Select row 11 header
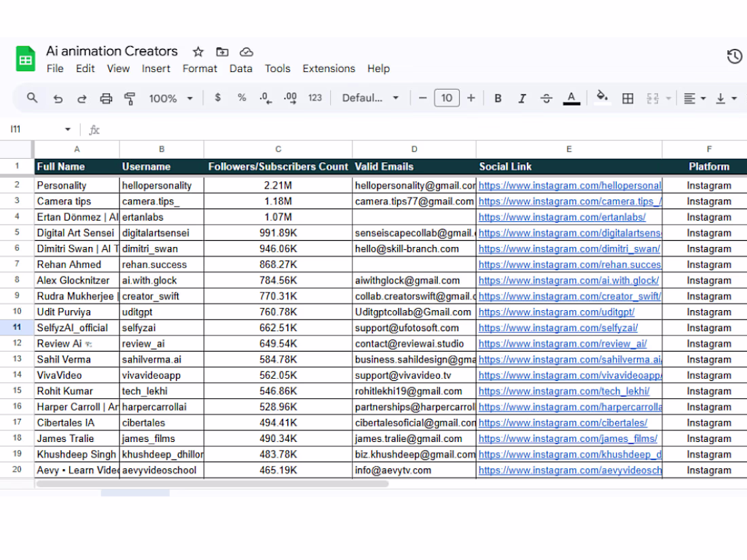 point(17,328)
